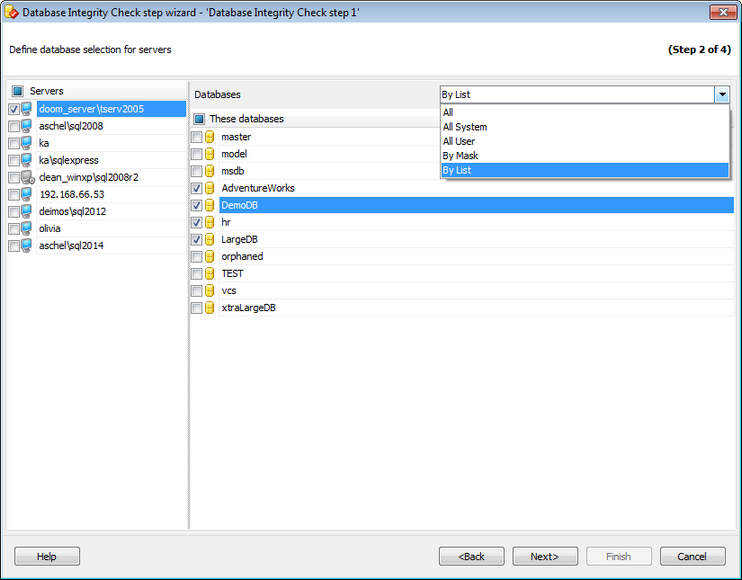
Task: Click the ka server icon
Action: (26, 143)
